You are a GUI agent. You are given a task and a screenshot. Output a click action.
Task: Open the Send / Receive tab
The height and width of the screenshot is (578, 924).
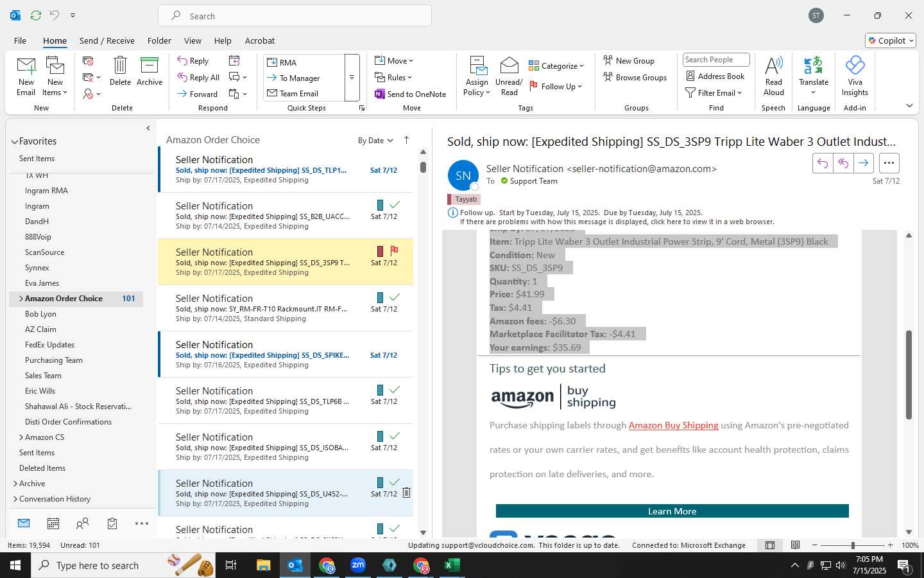click(x=107, y=40)
